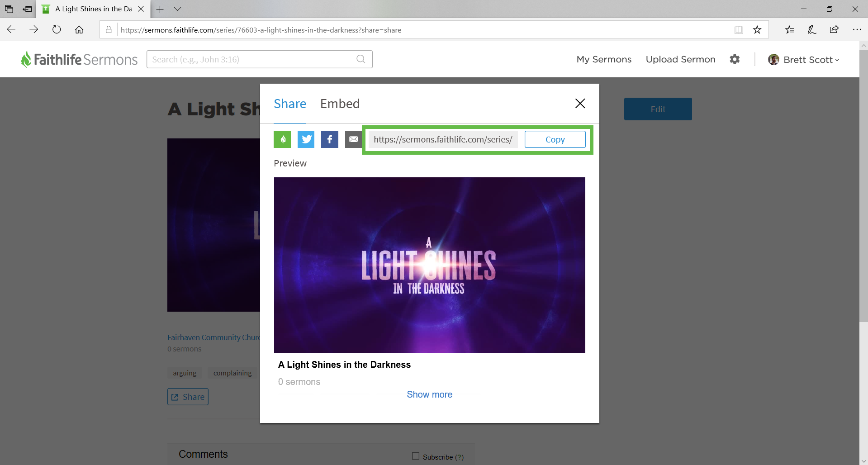868x465 pixels.
Task: Switch to the Embed tab
Action: tap(340, 104)
